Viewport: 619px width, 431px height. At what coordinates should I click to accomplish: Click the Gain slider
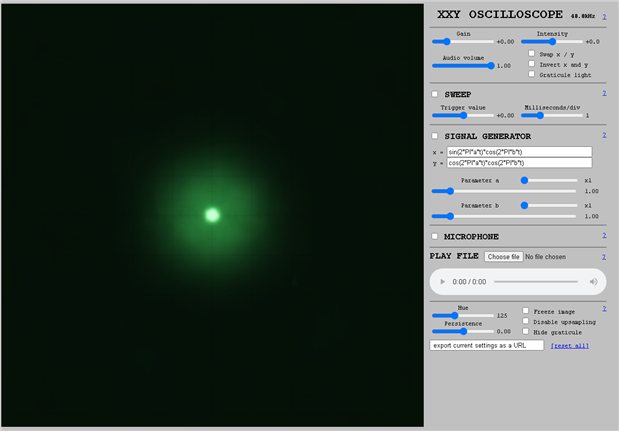tap(463, 41)
